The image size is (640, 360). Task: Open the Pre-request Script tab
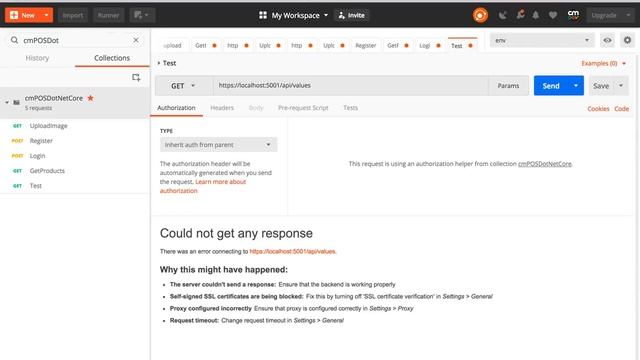(x=303, y=108)
